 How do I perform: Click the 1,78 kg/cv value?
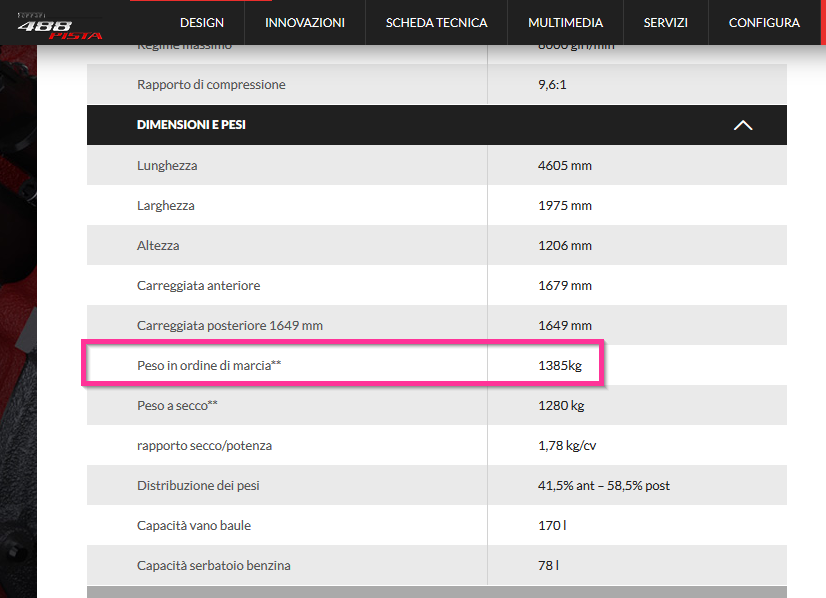click(567, 446)
